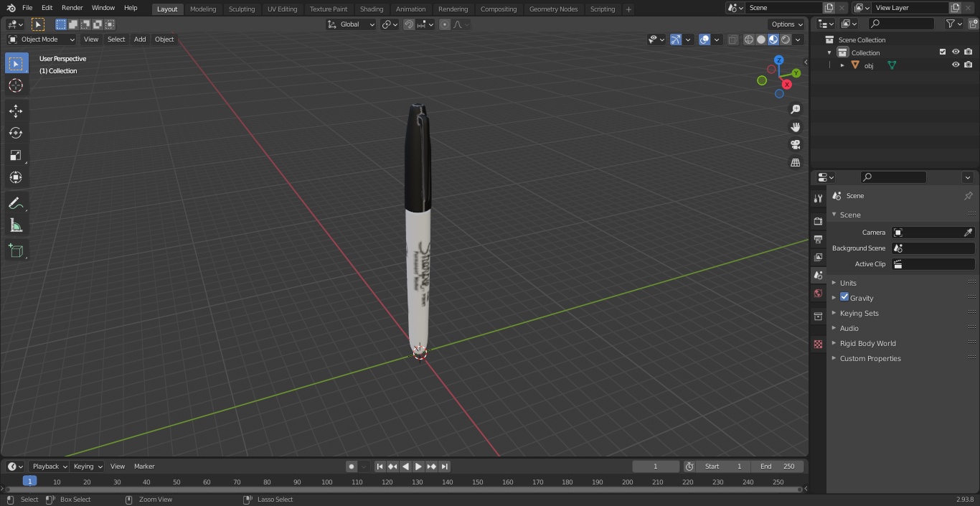Open the Render menu

point(72,8)
